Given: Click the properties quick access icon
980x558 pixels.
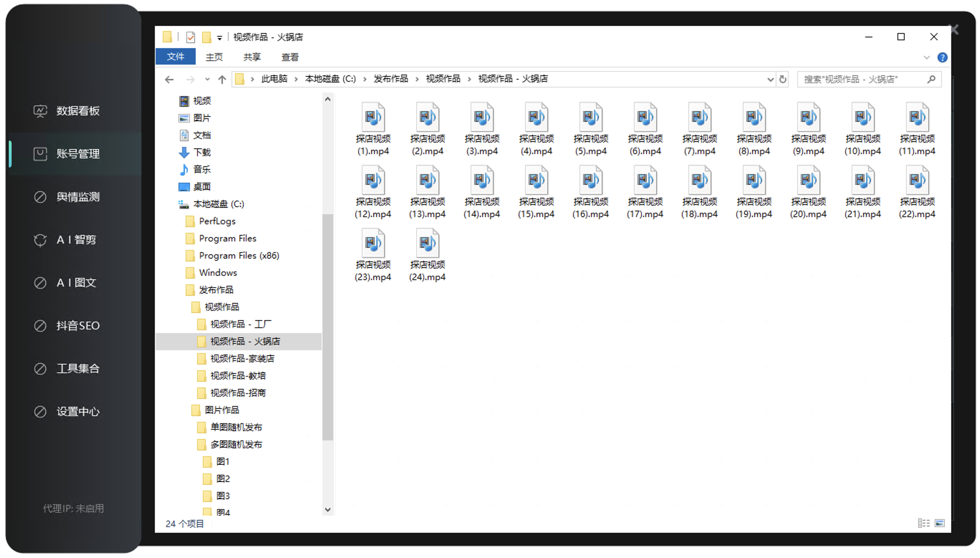Looking at the screenshot, I should click(x=191, y=37).
